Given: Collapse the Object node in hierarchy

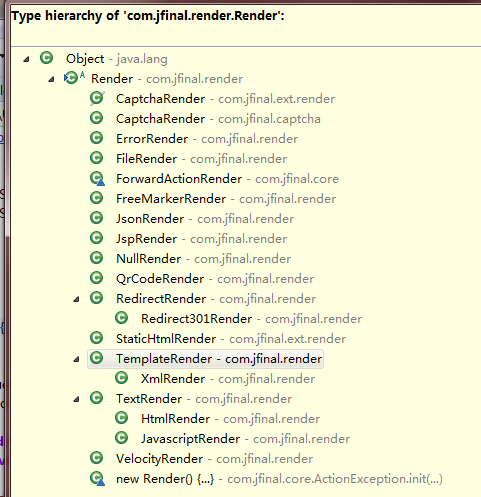Looking at the screenshot, I should pyautogui.click(x=26, y=59).
